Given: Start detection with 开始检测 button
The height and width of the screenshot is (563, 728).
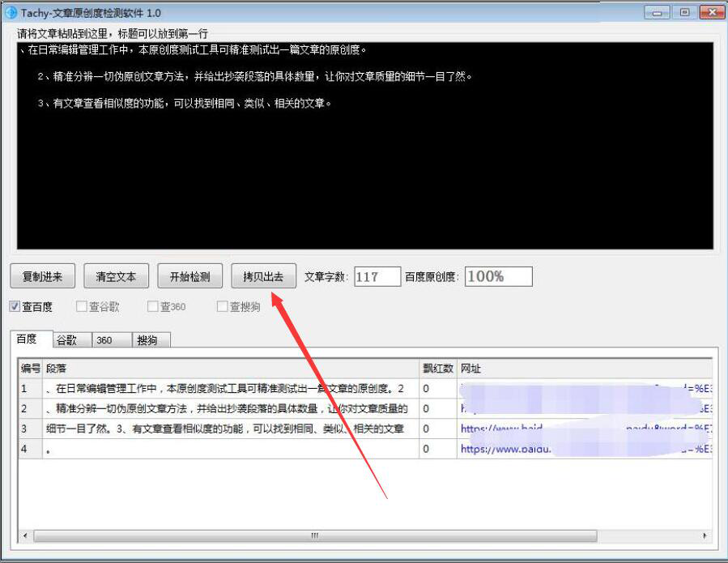Looking at the screenshot, I should coord(189,276).
